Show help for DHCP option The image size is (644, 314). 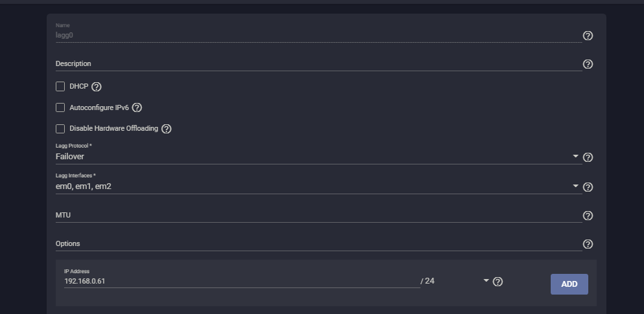coord(96,87)
